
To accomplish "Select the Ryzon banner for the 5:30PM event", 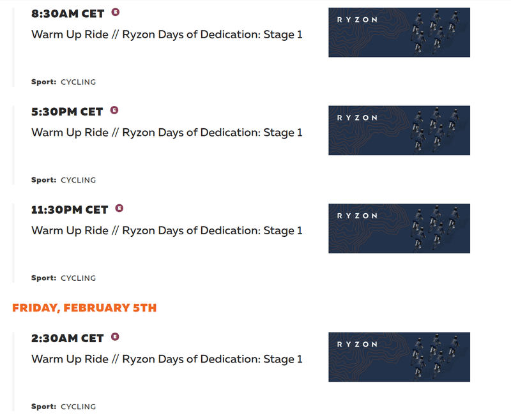I will tap(399, 131).
